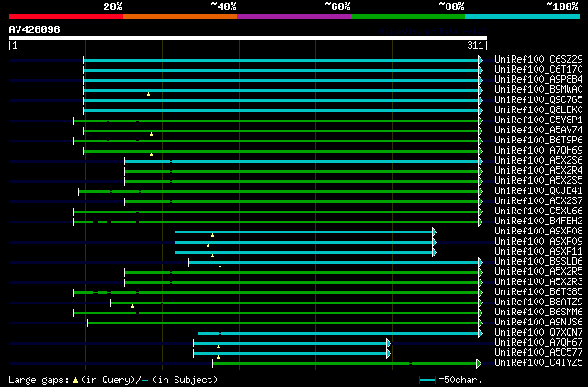Click the end arrowhead of the C6SZ29 alignment
Image resolution: width=588 pixels, height=387 pixels.
481,60
